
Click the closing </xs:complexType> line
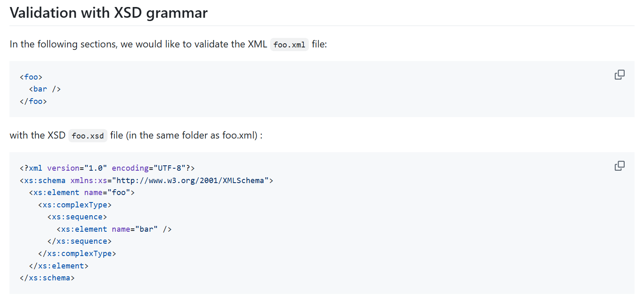click(77, 254)
